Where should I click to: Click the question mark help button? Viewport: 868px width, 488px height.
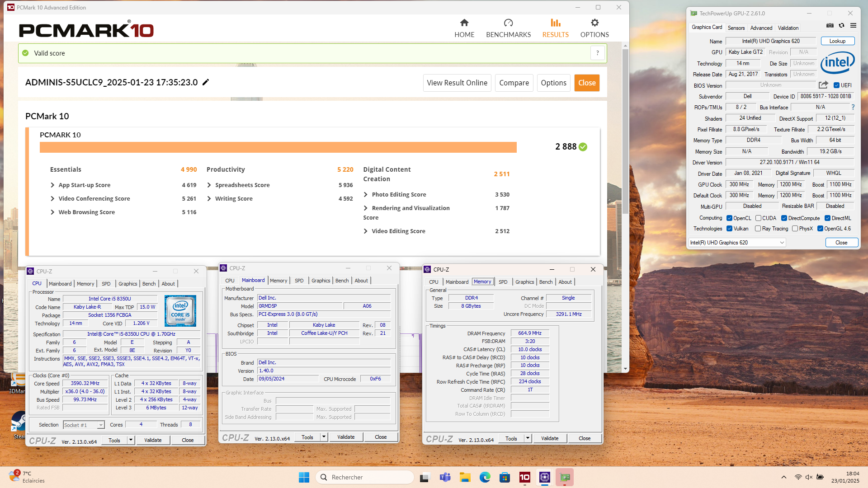[598, 53]
